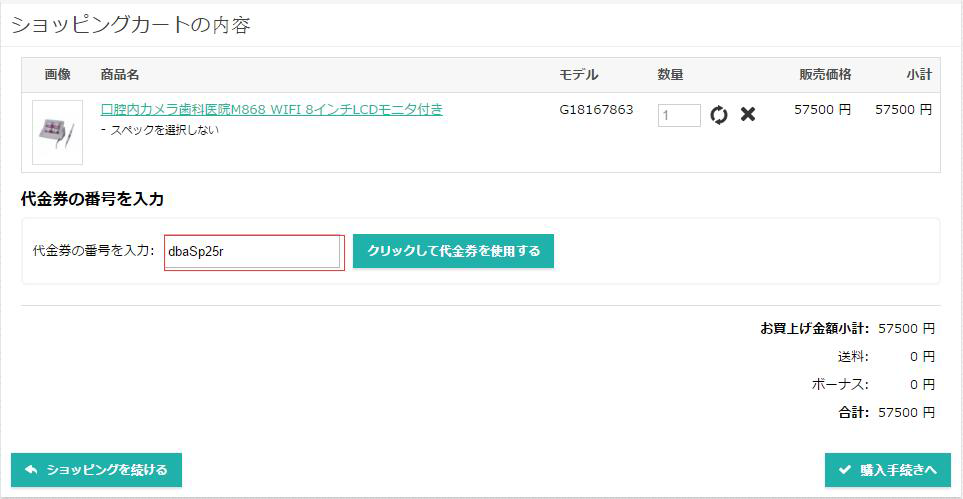The image size is (963, 499).
Task: Click the 代金券の番号を入力 section heading
Action: [92, 199]
